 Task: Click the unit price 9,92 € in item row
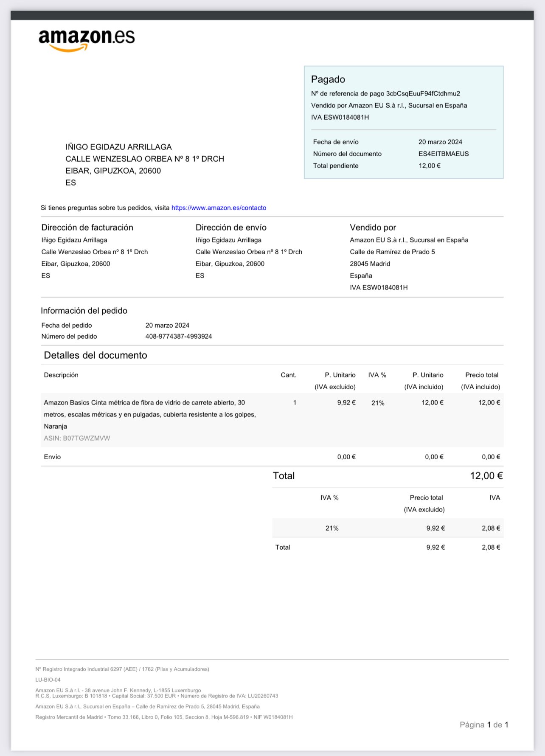pyautogui.click(x=346, y=402)
